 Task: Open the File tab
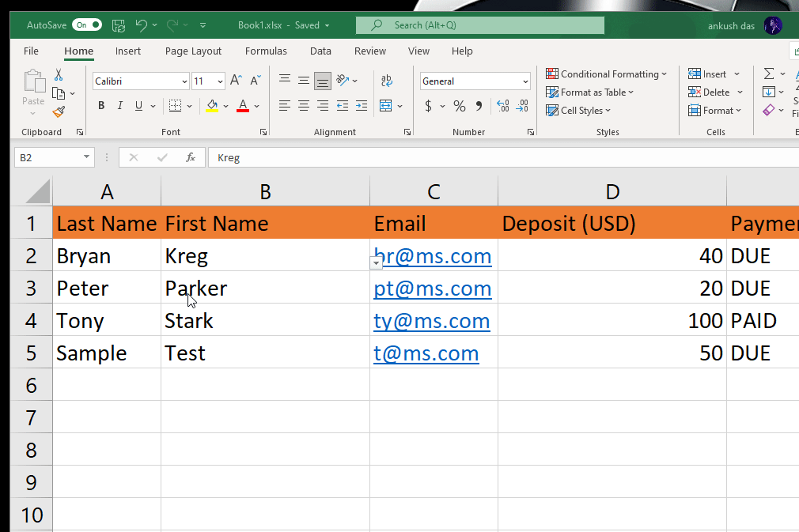click(31, 51)
